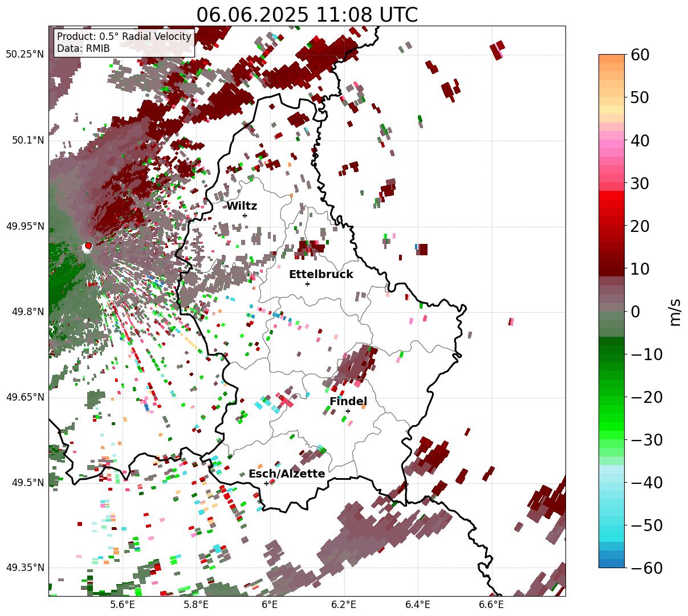Click the m/s colorbar unit label
688x616 pixels.
click(675, 311)
